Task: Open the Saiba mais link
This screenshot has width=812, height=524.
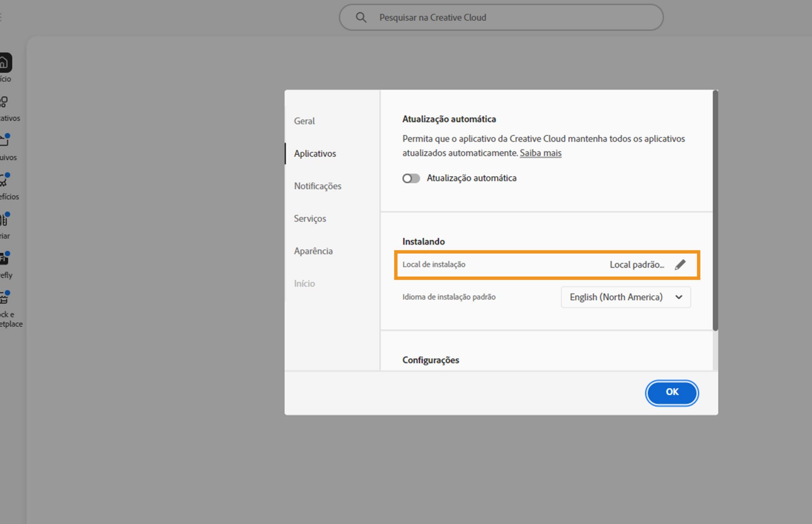Action: 540,153
